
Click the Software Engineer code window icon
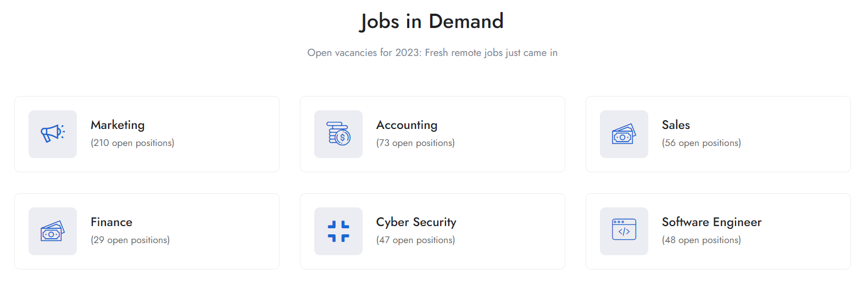pyautogui.click(x=624, y=231)
